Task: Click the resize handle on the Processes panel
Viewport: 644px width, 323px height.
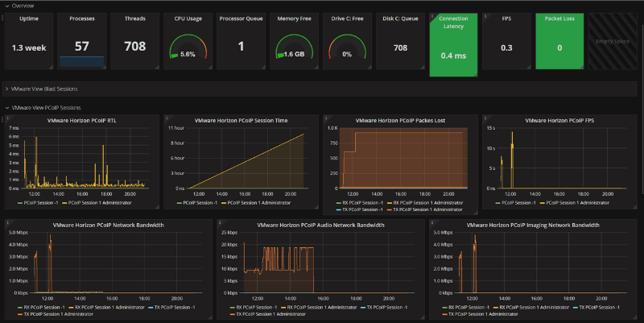Action: pos(104,67)
